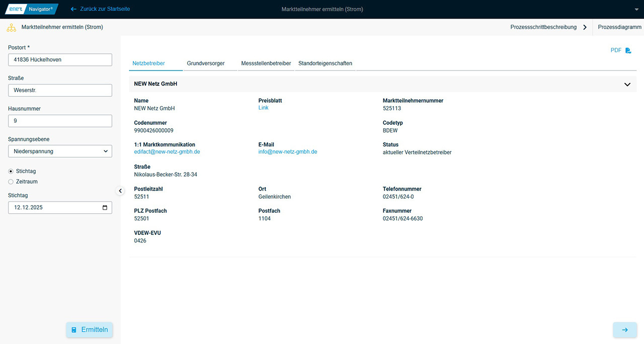Click the Marktteilnehmer process hierarchy icon
This screenshot has width=644, height=344.
pos(11,27)
